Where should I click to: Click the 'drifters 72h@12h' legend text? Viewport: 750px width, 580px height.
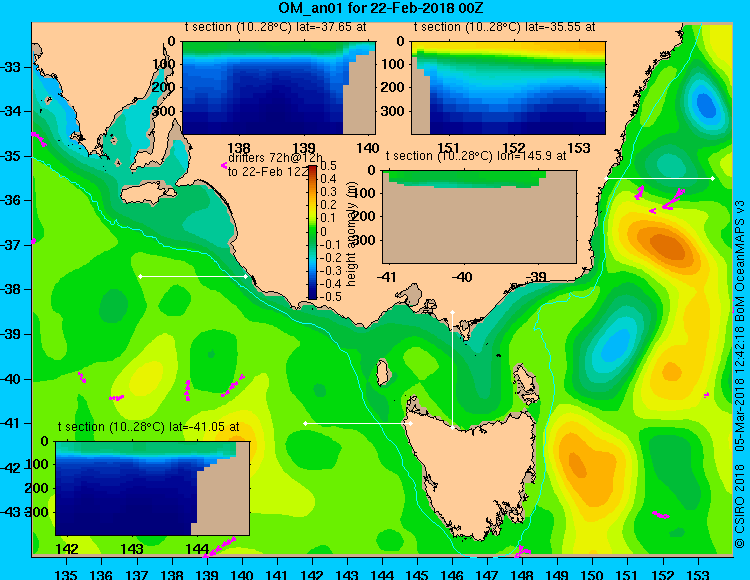click(x=275, y=158)
